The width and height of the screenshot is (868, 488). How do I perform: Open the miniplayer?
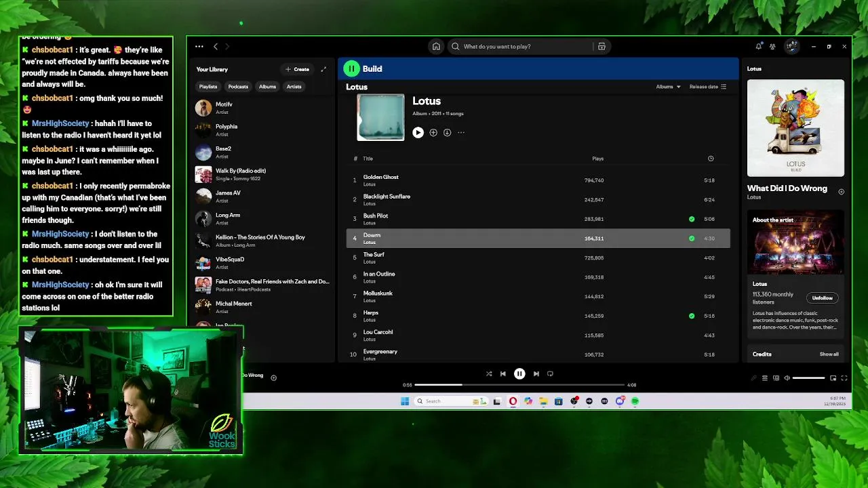pos(833,378)
